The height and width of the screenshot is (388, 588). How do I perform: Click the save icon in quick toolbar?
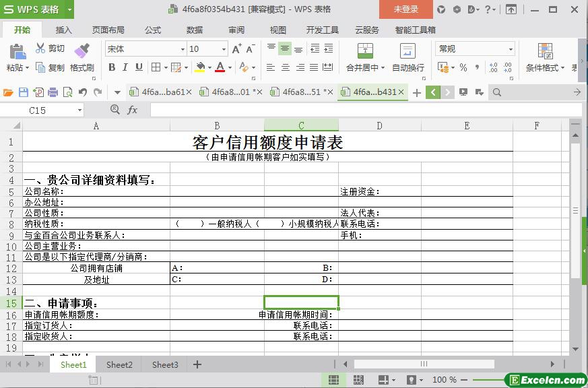point(24,92)
